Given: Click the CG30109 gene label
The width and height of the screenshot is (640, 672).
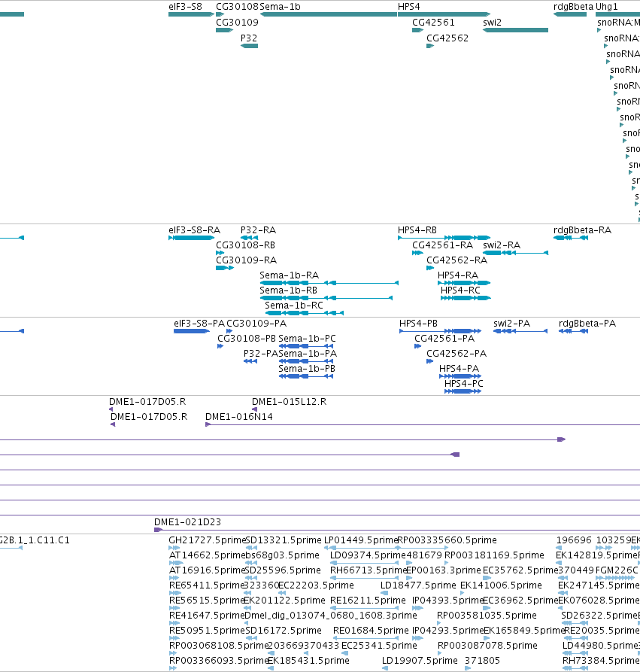Looking at the screenshot, I should pos(238,23).
